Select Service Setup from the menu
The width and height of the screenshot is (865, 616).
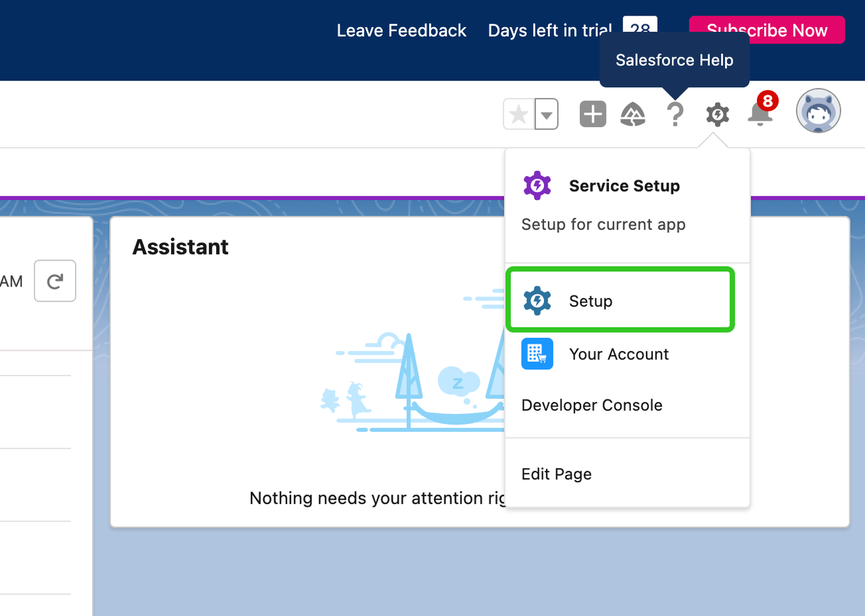click(624, 186)
